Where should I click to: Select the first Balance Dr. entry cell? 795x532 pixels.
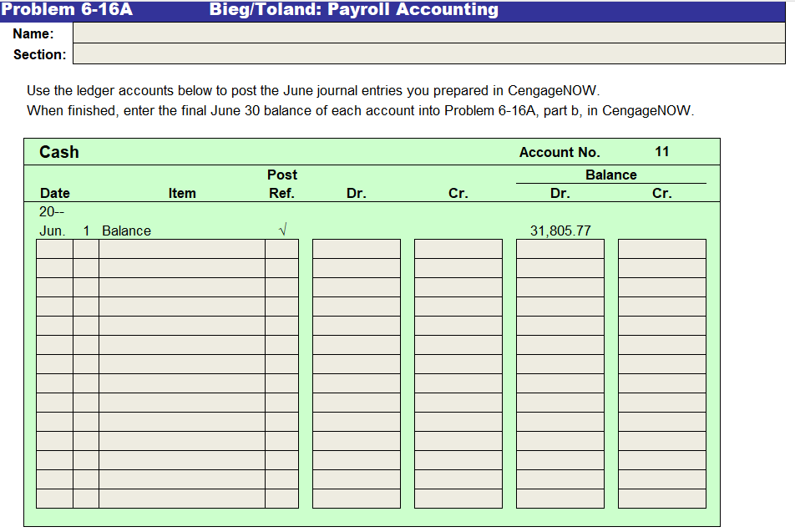[x=560, y=246]
